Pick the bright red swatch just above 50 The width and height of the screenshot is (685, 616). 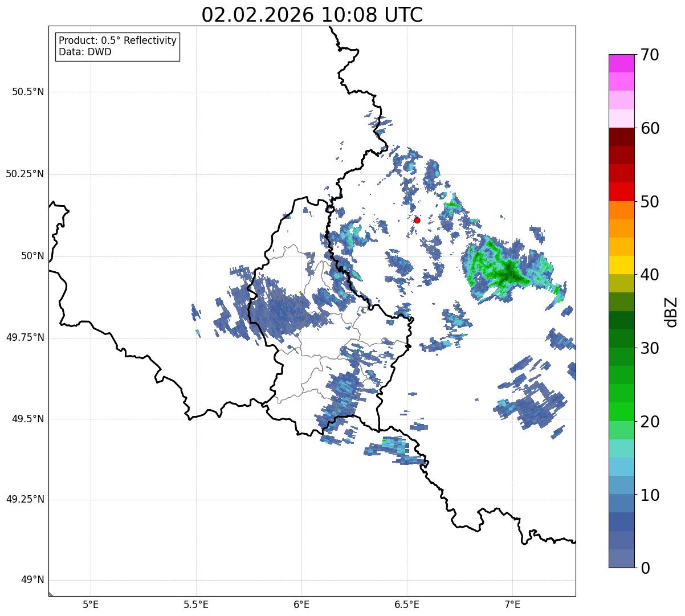click(x=621, y=191)
